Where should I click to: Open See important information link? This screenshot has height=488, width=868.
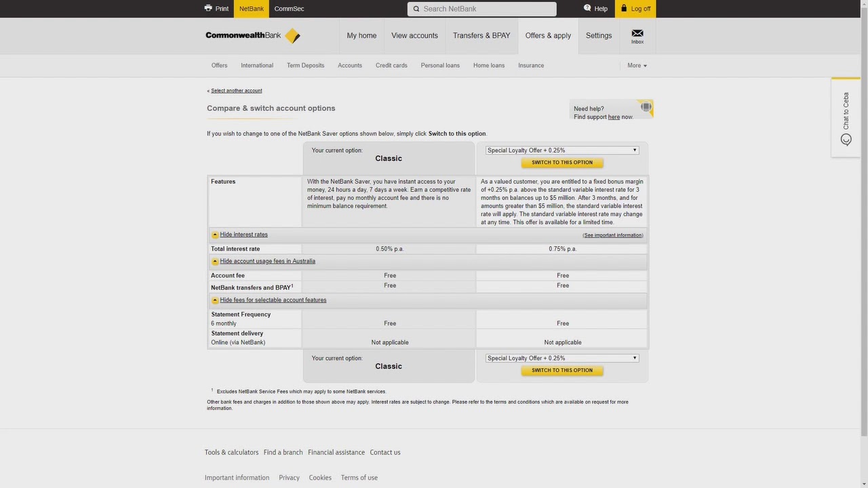(613, 235)
